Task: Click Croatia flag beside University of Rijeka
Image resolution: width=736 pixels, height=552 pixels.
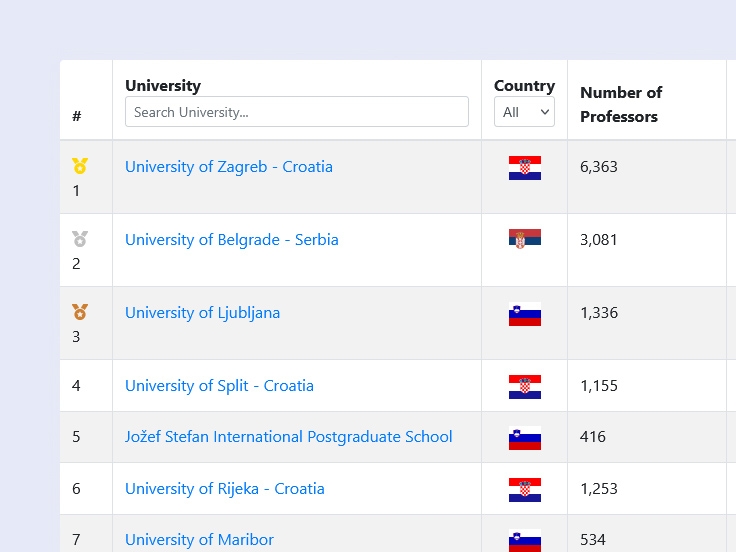Action: [x=525, y=490]
